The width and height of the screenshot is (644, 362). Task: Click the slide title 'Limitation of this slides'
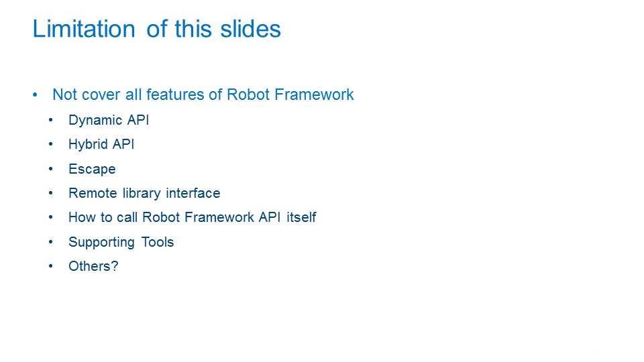[156, 29]
